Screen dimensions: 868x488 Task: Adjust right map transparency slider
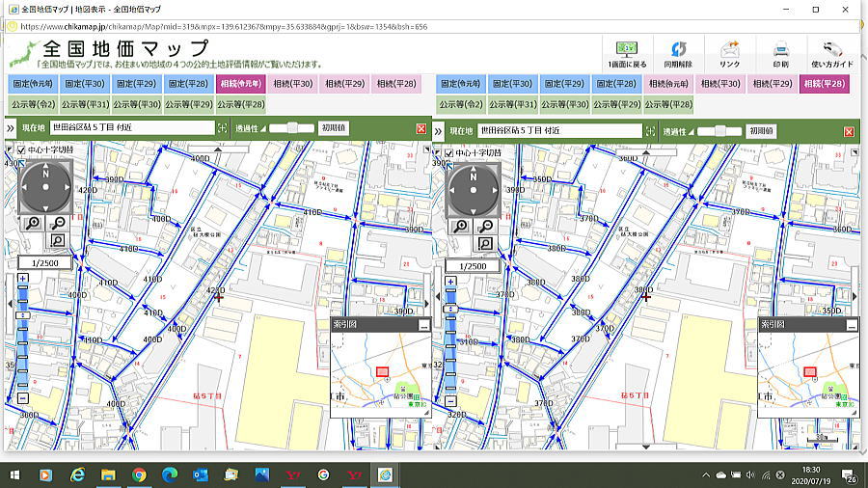click(x=719, y=132)
